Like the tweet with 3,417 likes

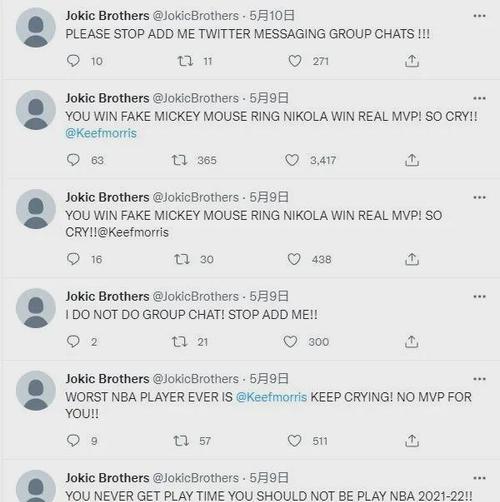[292, 160]
